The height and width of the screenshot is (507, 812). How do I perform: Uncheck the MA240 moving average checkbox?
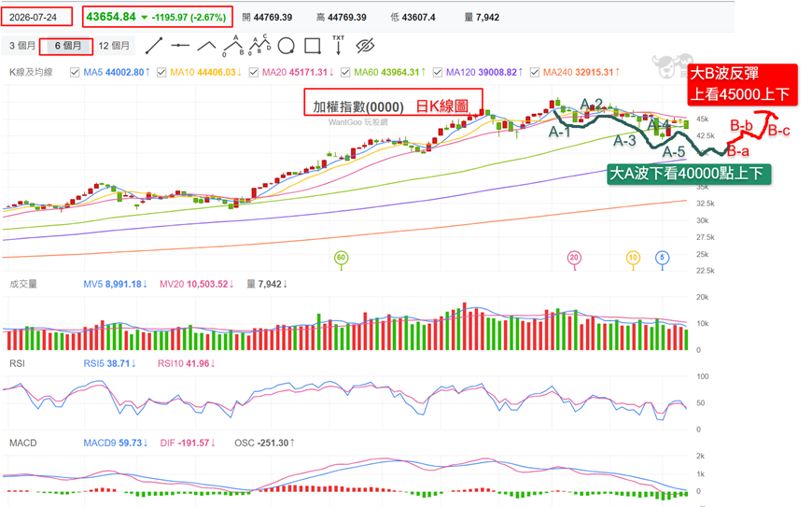click(535, 73)
